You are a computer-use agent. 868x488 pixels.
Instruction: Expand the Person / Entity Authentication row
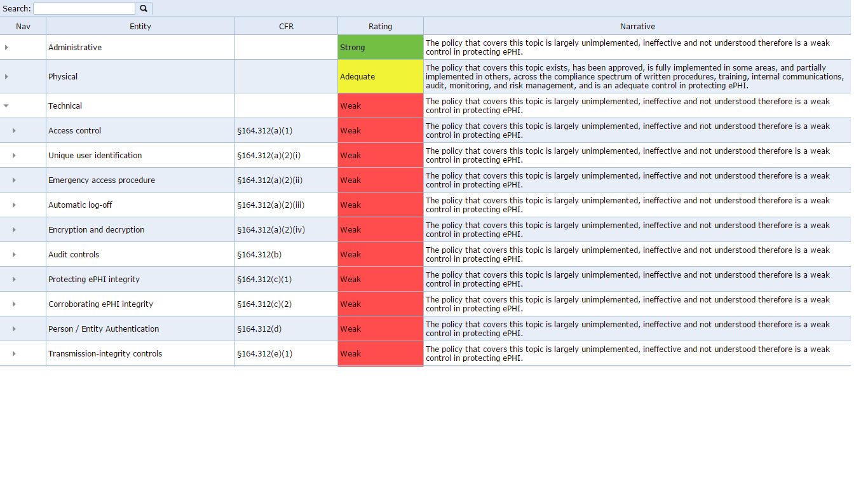(x=14, y=329)
